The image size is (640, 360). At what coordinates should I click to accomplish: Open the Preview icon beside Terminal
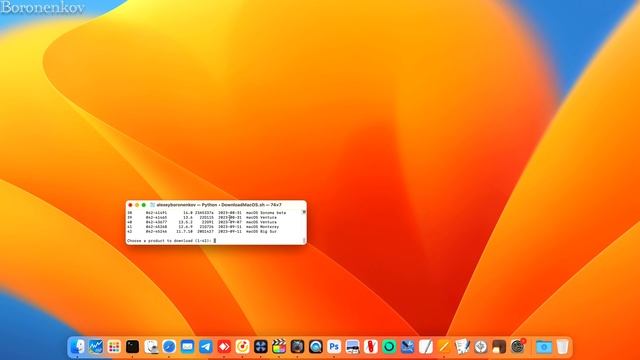tap(151, 347)
